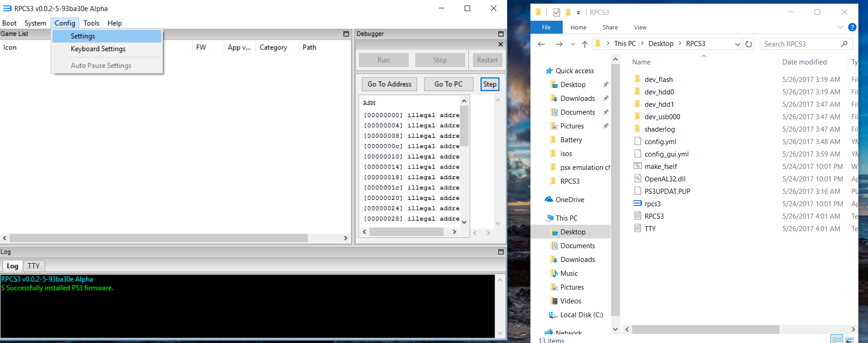868x343 pixels.
Task: Open the System menu in RPCS3
Action: click(35, 23)
